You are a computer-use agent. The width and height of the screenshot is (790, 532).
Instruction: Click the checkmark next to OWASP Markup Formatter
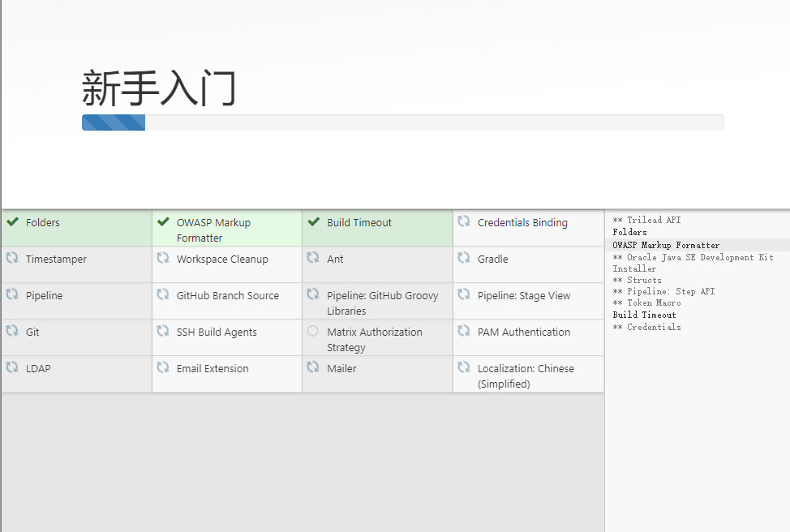coord(163,221)
